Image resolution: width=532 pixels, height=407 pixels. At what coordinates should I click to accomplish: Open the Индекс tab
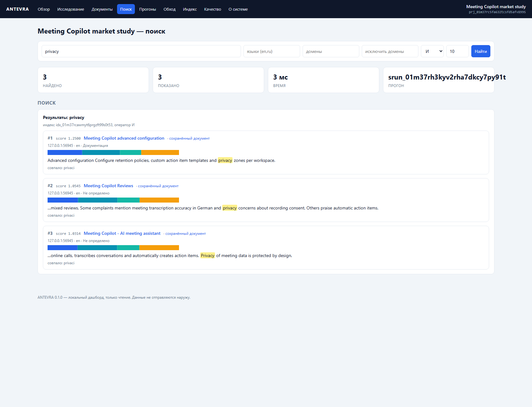(190, 9)
